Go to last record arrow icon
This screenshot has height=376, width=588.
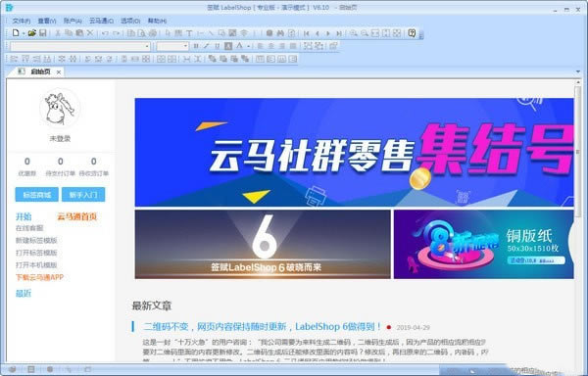[x=339, y=33]
